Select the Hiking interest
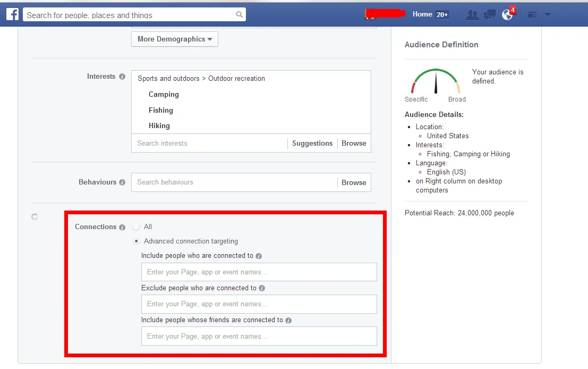The width and height of the screenshot is (588, 369). 159,126
